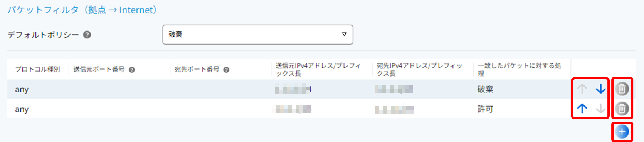Move first rule down with blue arrow

click(600, 89)
